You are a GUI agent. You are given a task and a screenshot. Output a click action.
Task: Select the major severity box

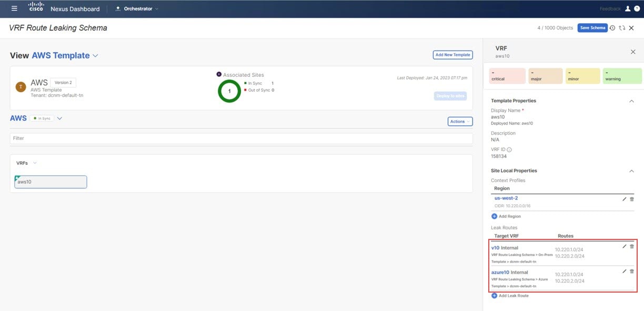(545, 76)
